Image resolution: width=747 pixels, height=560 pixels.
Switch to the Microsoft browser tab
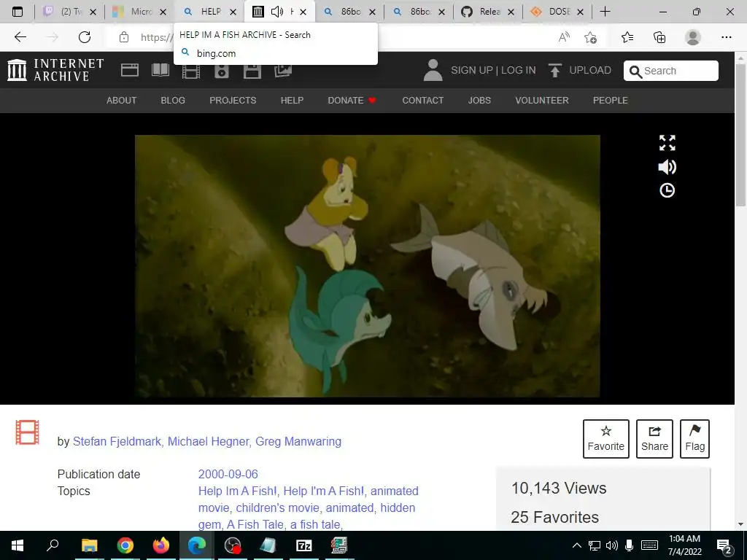coord(139,12)
